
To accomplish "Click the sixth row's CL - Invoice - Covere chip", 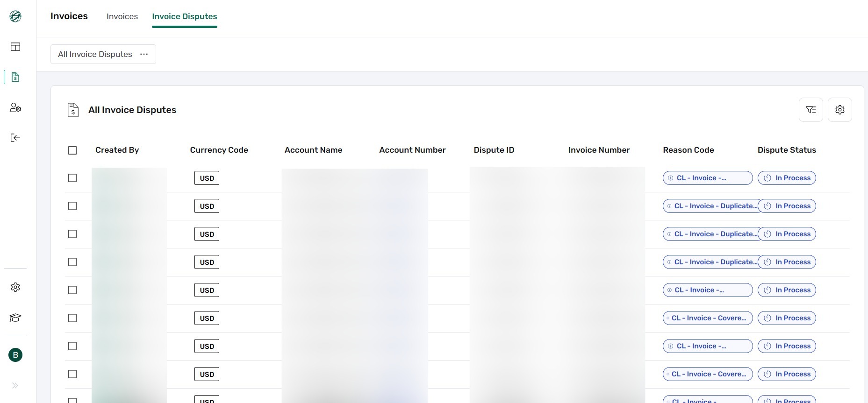I will (708, 318).
